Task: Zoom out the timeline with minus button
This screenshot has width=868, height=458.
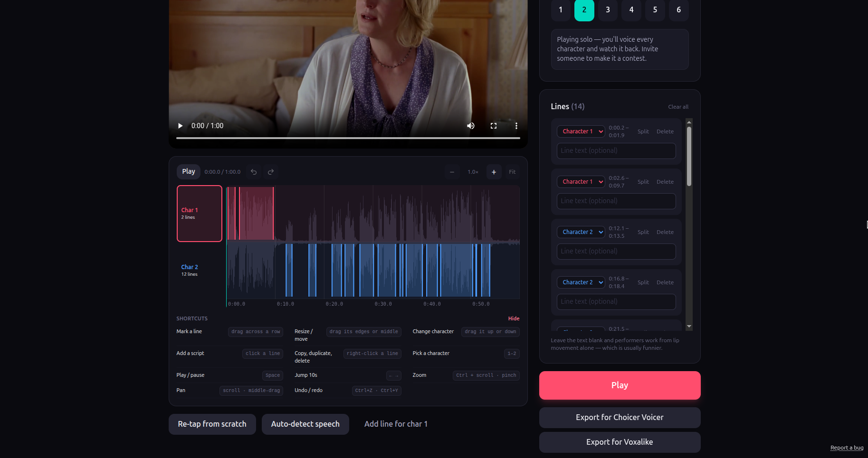Action: coord(452,172)
